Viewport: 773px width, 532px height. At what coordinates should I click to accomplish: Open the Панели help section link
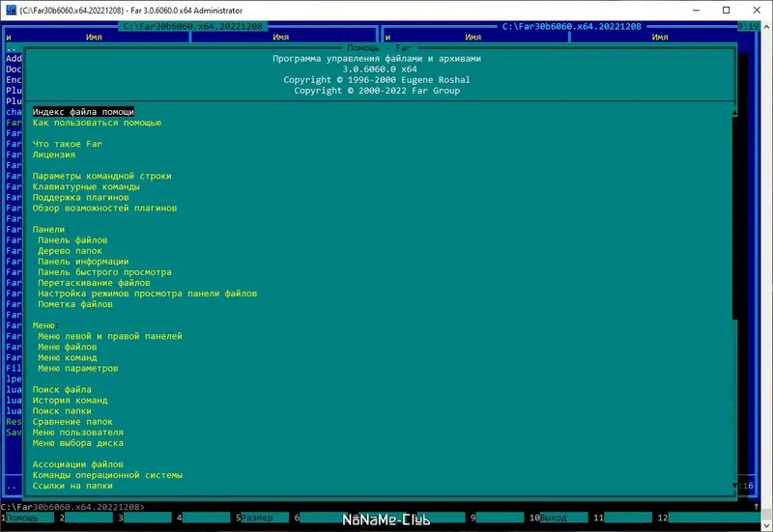click(49, 230)
